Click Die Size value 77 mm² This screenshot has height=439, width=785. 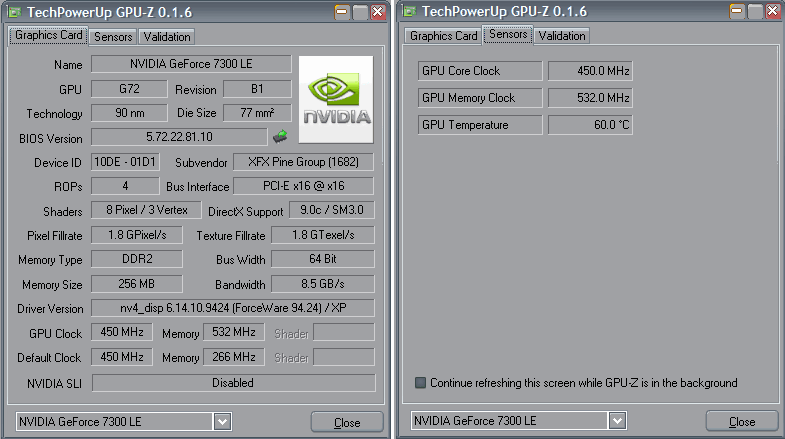pos(257,113)
